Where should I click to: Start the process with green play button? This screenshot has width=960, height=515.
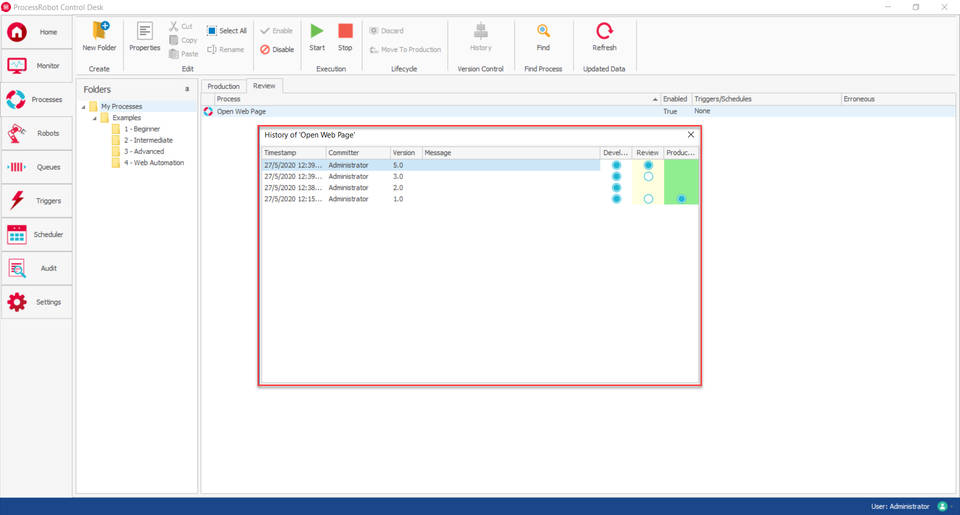pyautogui.click(x=317, y=37)
